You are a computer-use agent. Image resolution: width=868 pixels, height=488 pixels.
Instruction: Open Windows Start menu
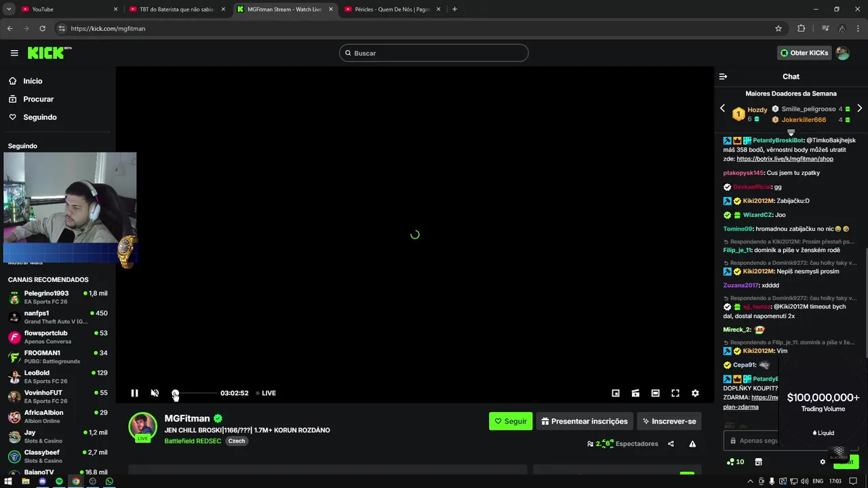[8, 481]
